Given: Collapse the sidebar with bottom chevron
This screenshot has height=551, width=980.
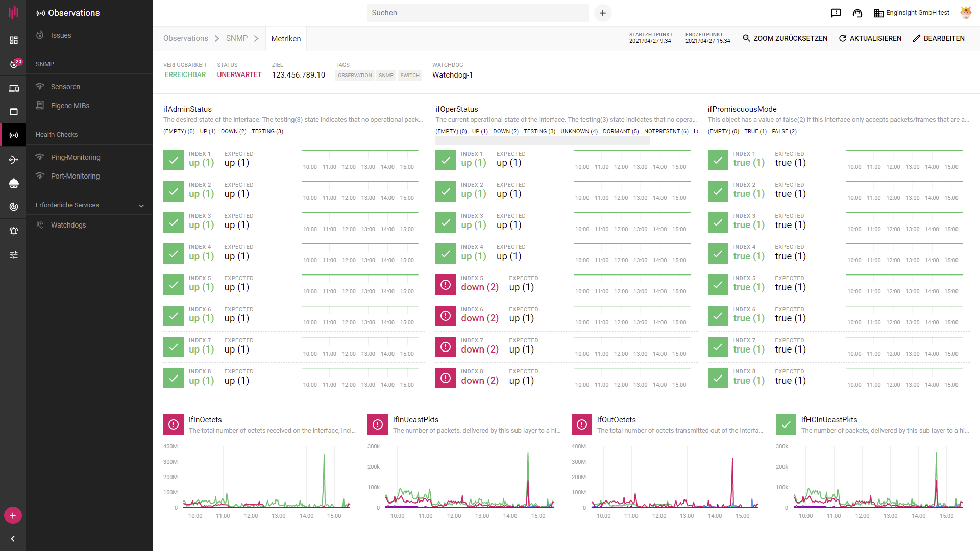Looking at the screenshot, I should pos(13,539).
